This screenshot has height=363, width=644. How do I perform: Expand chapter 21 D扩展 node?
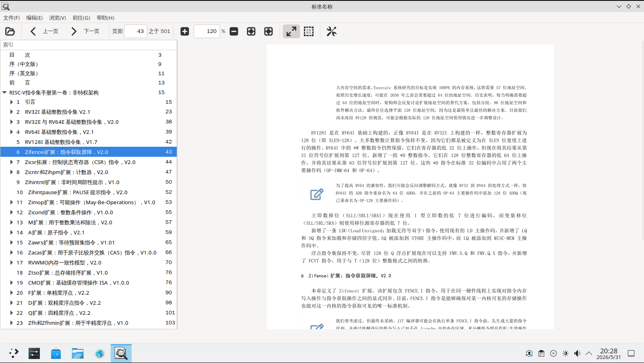coord(12,303)
